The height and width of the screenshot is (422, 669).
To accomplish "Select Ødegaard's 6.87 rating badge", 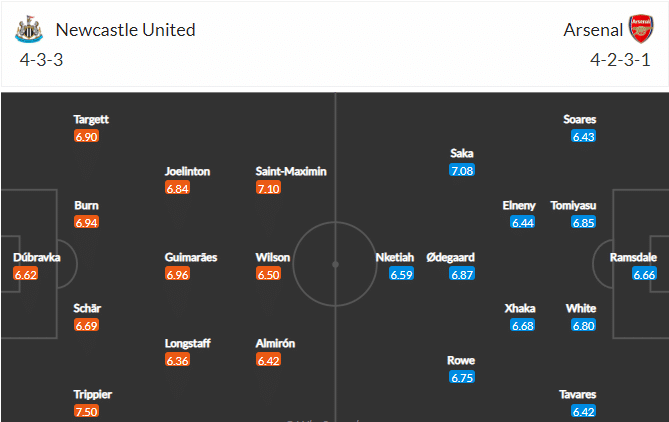I will click(x=462, y=274).
